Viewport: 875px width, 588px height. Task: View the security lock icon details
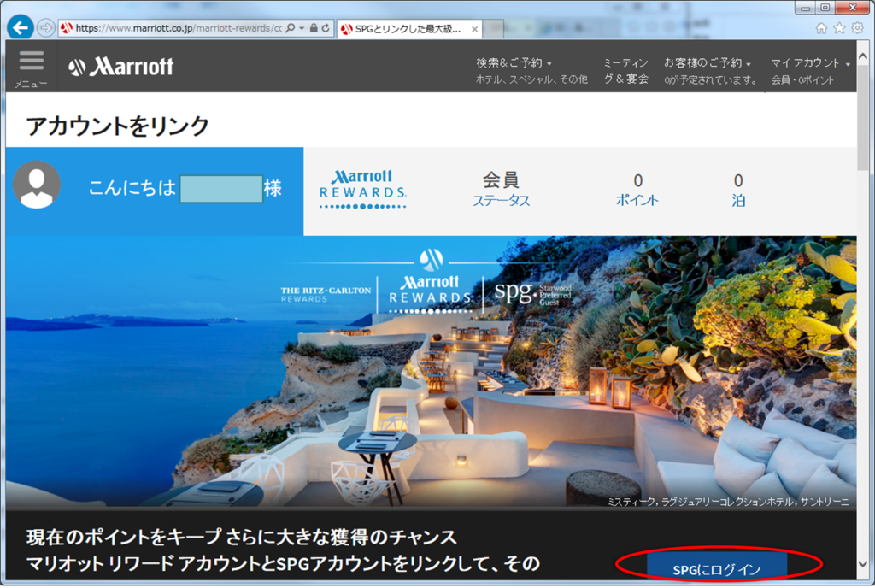click(x=314, y=28)
